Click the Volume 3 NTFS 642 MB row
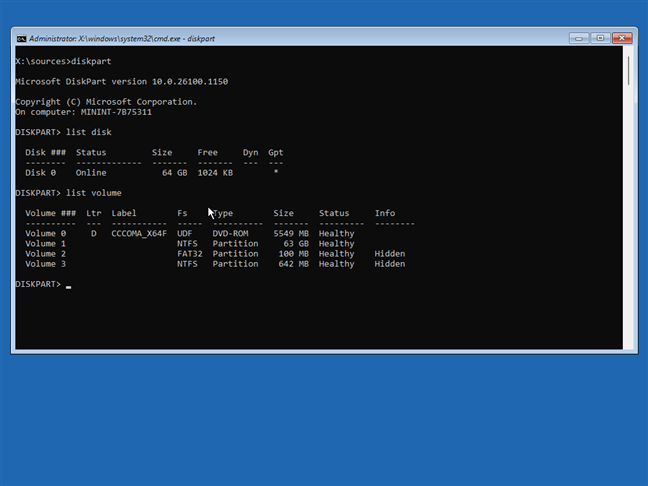This screenshot has height=486, width=648. click(x=200, y=264)
